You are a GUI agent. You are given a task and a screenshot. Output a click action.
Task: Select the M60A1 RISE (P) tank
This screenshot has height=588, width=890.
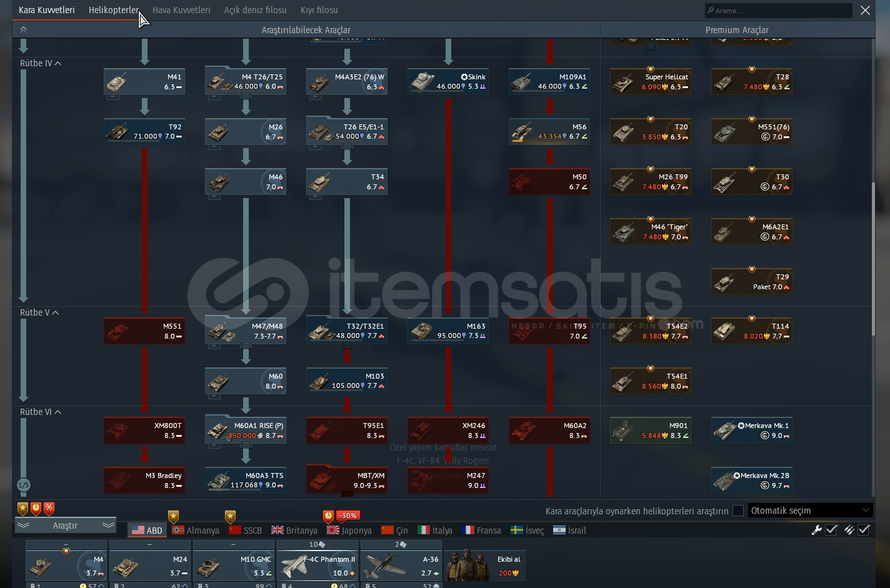246,431
